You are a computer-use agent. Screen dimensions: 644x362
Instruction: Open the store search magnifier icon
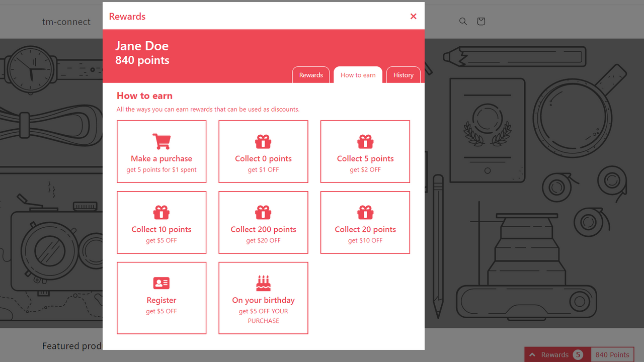coord(463,21)
